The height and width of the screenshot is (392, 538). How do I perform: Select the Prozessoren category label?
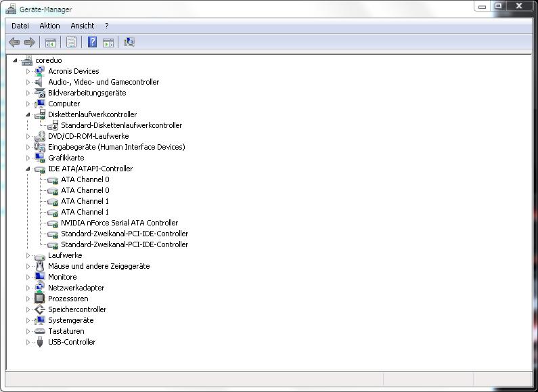point(68,299)
